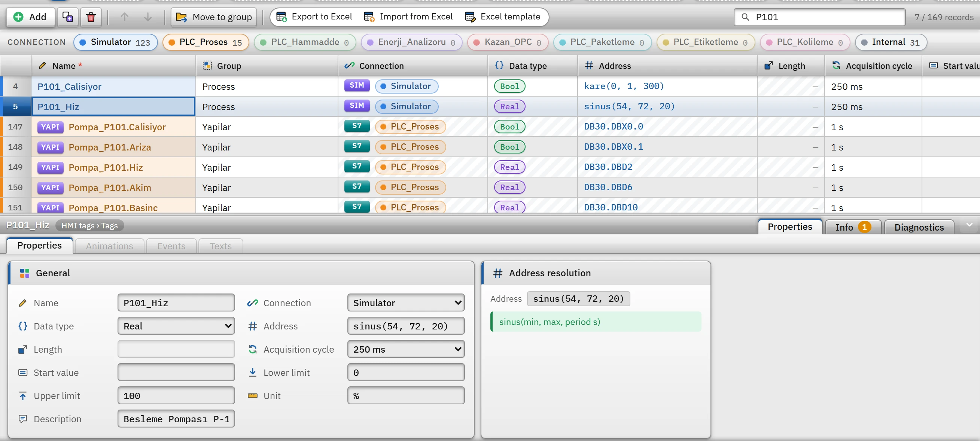Toggle the Internal connection filter
The image size is (980, 441).
891,42
